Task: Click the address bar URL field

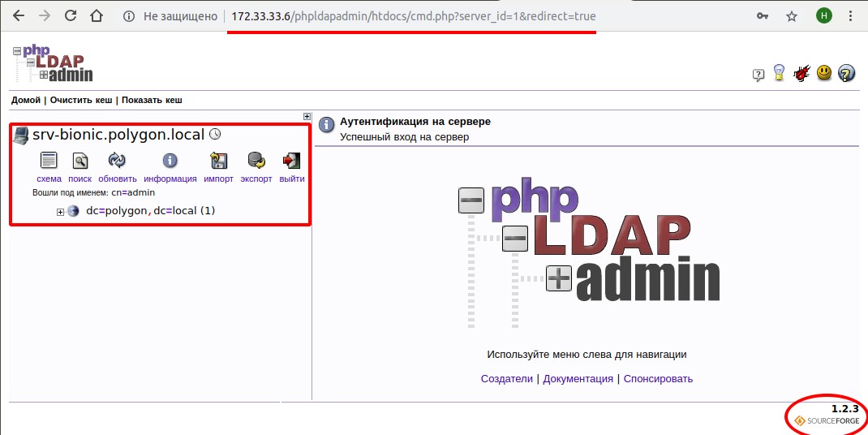Action: click(414, 16)
